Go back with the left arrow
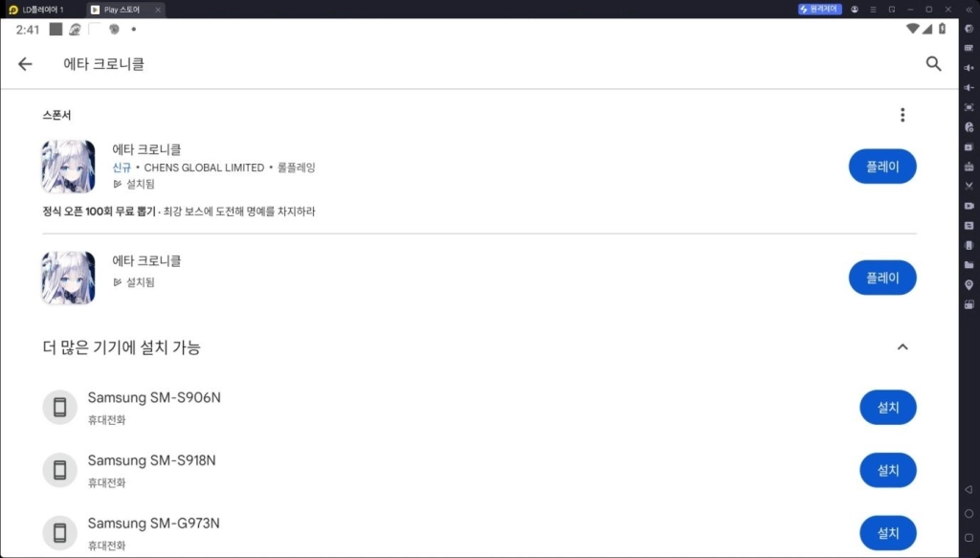 [x=25, y=64]
